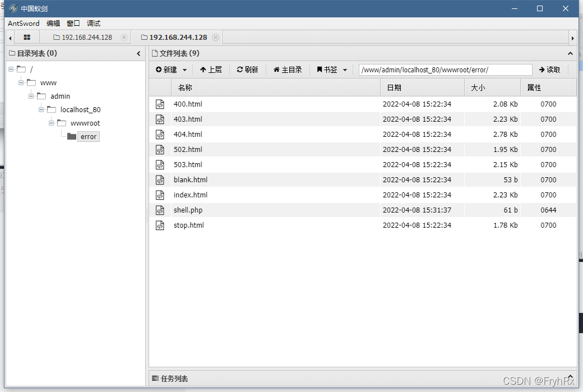Click the 书签 bookmark button
This screenshot has width=583, height=392.
[x=327, y=70]
